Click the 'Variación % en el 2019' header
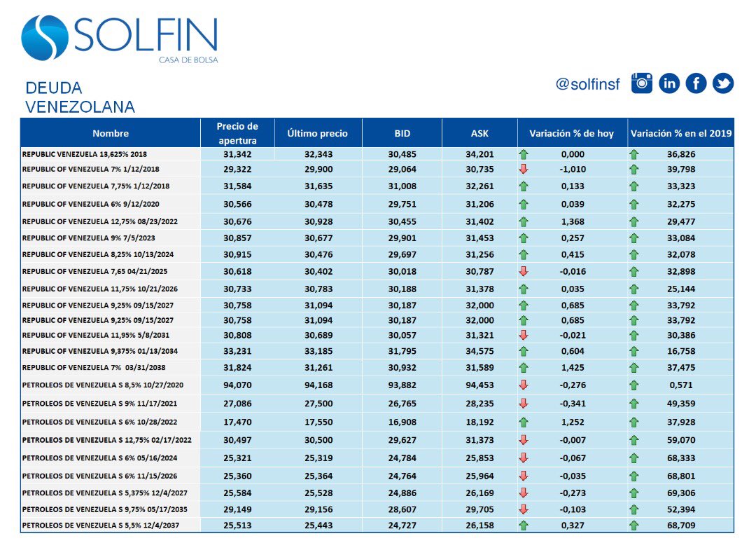756x550 pixels. 681,133
